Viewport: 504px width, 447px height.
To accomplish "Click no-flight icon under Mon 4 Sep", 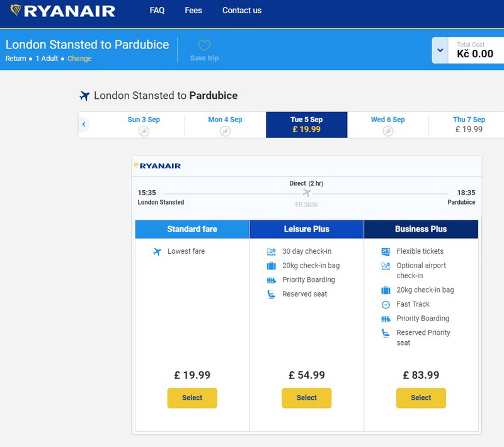I will coord(226,131).
